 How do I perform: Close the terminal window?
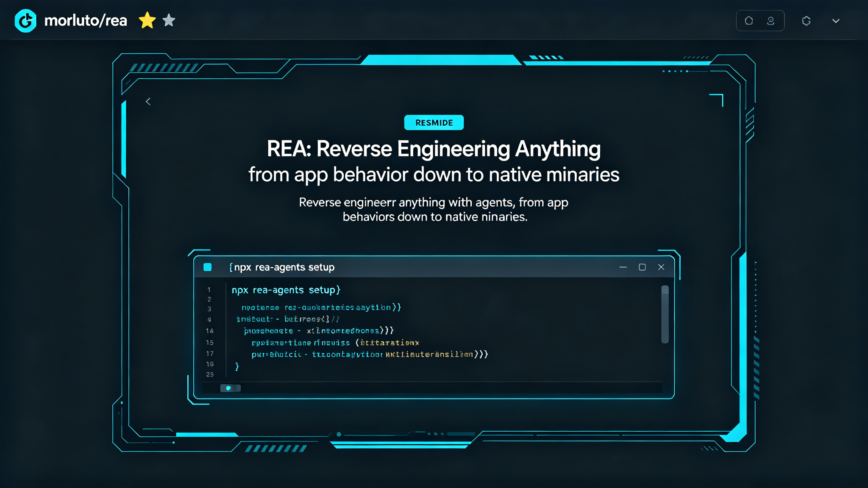(x=661, y=267)
